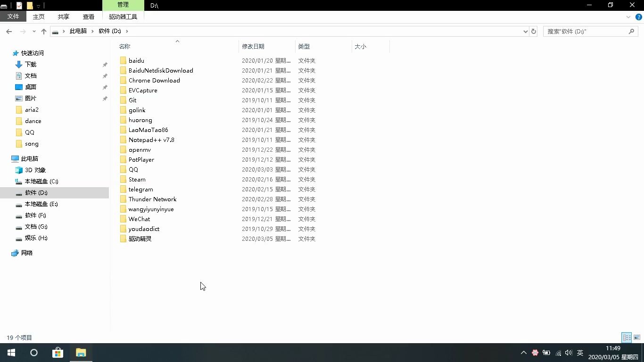Go up one folder level
Image resolution: width=644 pixels, height=362 pixels.
(x=44, y=31)
